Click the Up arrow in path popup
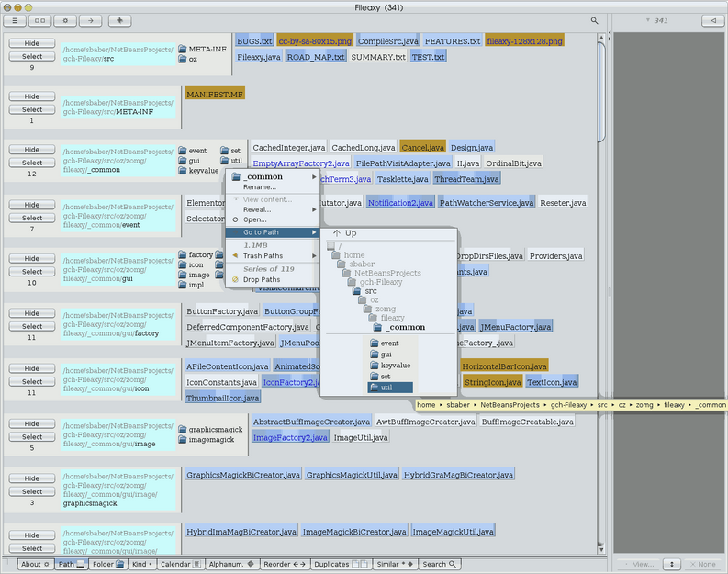The width and height of the screenshot is (728, 574). (345, 233)
